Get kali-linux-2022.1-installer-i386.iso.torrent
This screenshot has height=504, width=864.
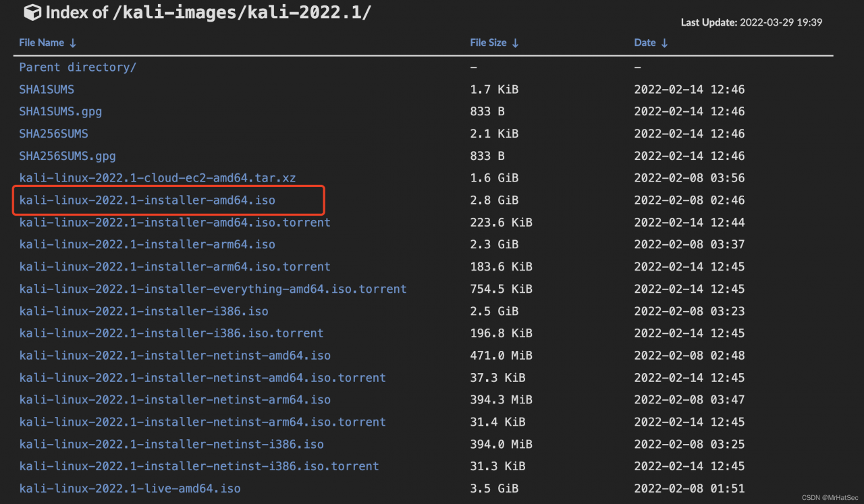pyautogui.click(x=171, y=333)
